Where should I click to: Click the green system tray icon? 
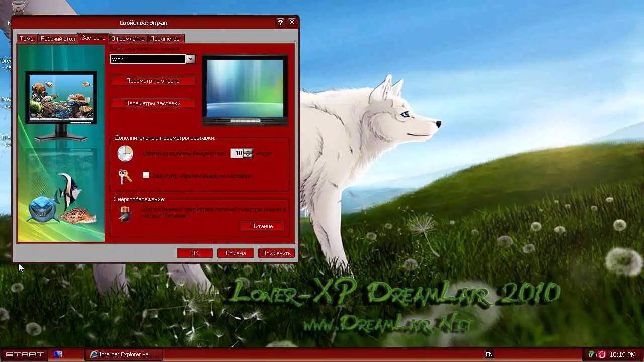click(592, 354)
